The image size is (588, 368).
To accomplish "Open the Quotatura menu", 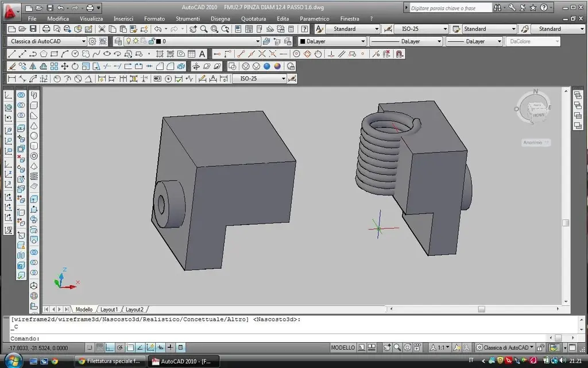I will tap(253, 18).
